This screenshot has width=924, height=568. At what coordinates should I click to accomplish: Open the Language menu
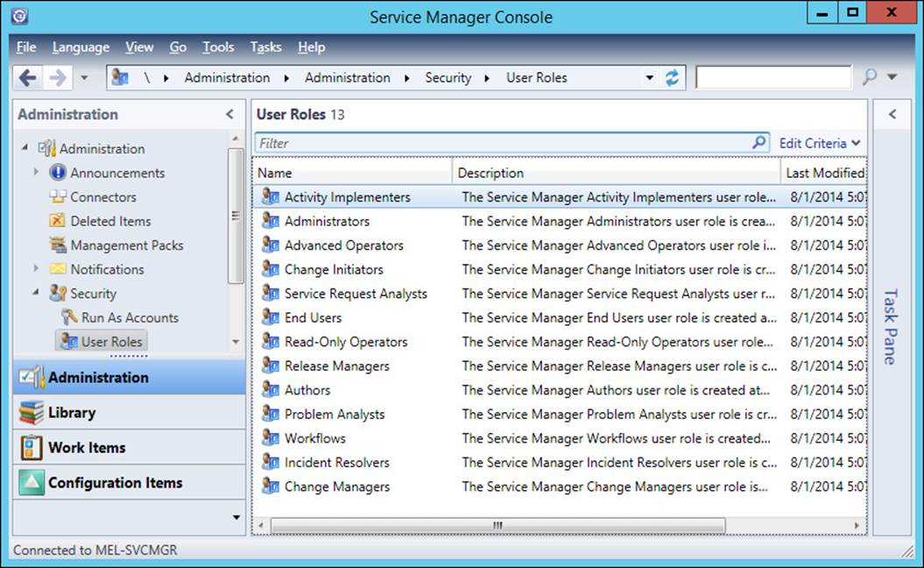pyautogui.click(x=81, y=46)
